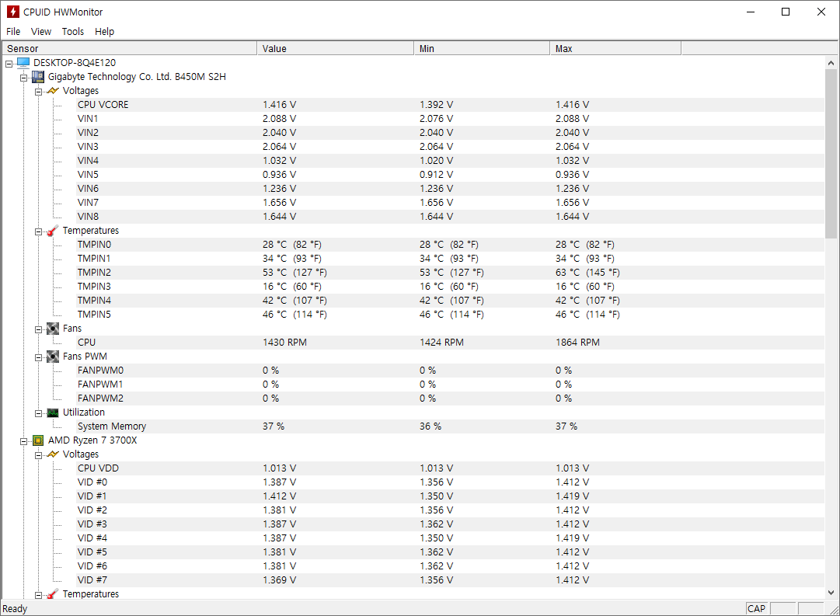The image size is (840, 616).
Task: Select the CPU VDD row
Action: pos(450,468)
